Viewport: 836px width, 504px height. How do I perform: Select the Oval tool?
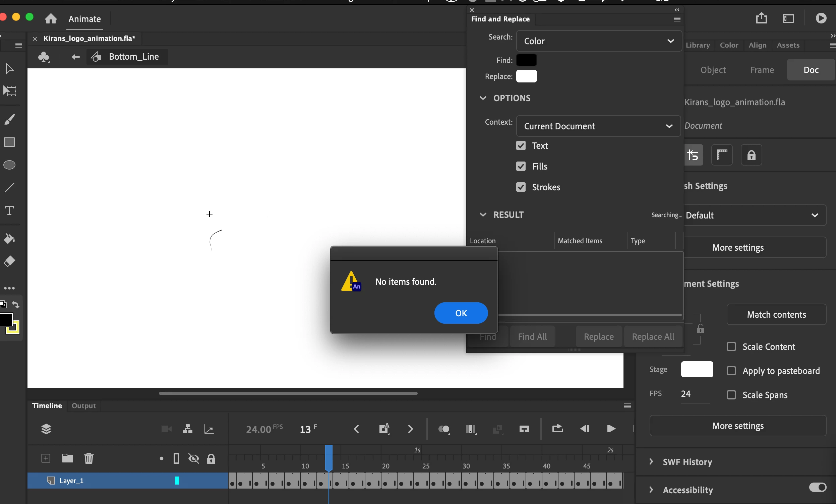click(x=9, y=165)
